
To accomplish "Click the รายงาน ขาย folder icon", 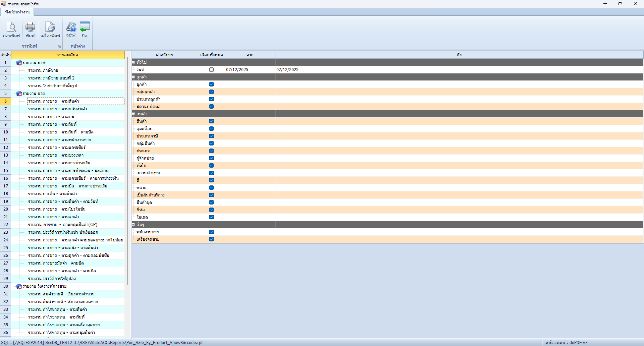I will [19, 94].
